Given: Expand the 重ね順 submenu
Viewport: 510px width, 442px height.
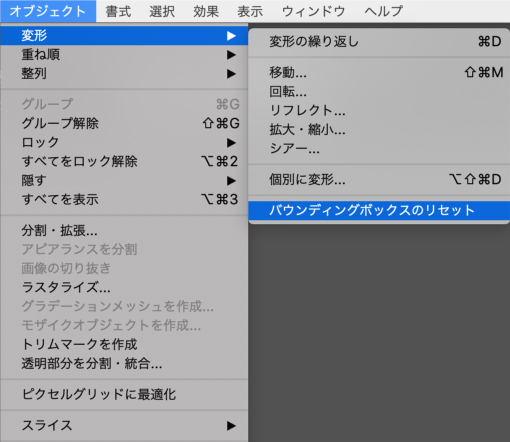Looking at the screenshot, I should click(124, 54).
